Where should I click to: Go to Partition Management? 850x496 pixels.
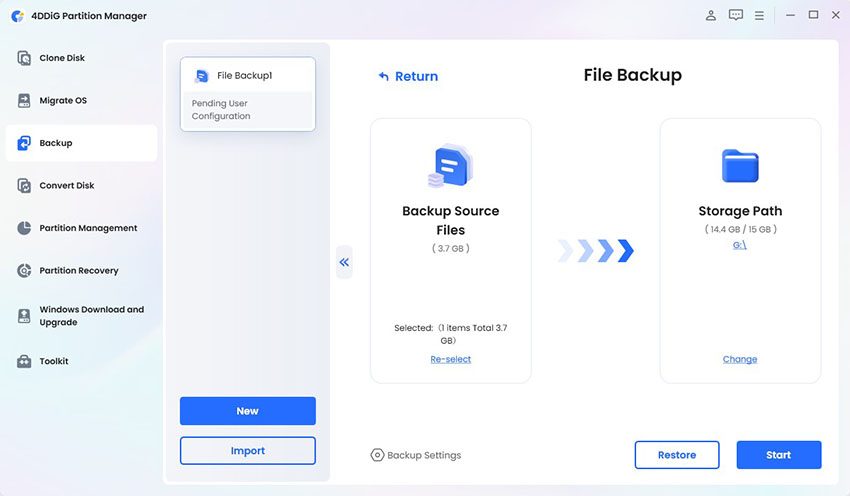click(81, 228)
